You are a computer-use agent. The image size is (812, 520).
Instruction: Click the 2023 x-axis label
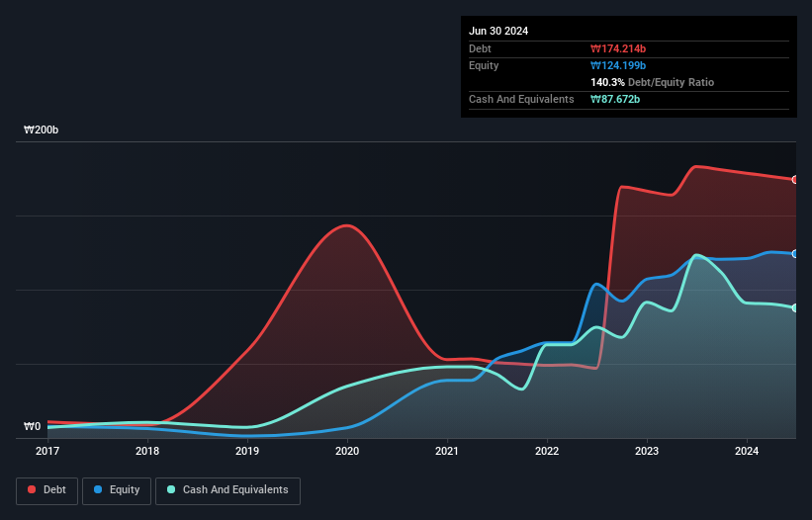647,451
